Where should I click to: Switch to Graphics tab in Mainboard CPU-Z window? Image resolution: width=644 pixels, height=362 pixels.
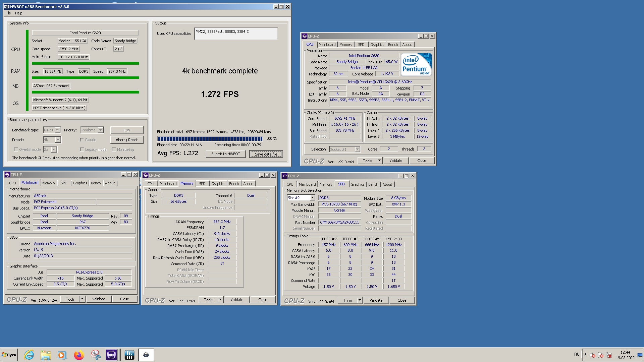[x=80, y=183]
